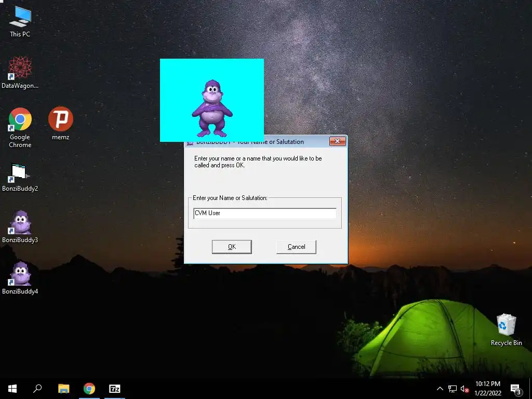Switch to Chrome on the taskbar
The image size is (532, 399).
click(89, 389)
